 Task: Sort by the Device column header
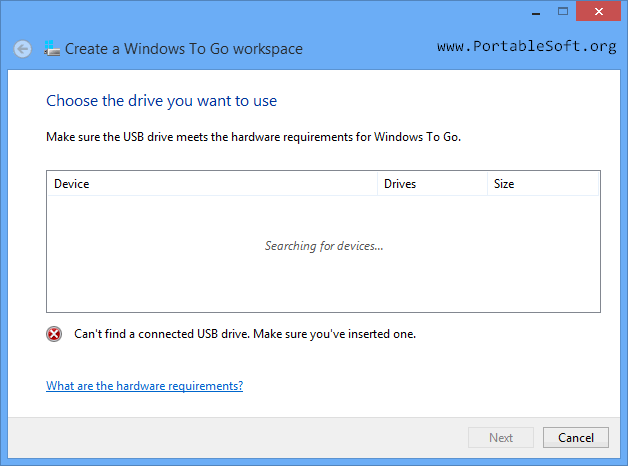click(x=212, y=184)
